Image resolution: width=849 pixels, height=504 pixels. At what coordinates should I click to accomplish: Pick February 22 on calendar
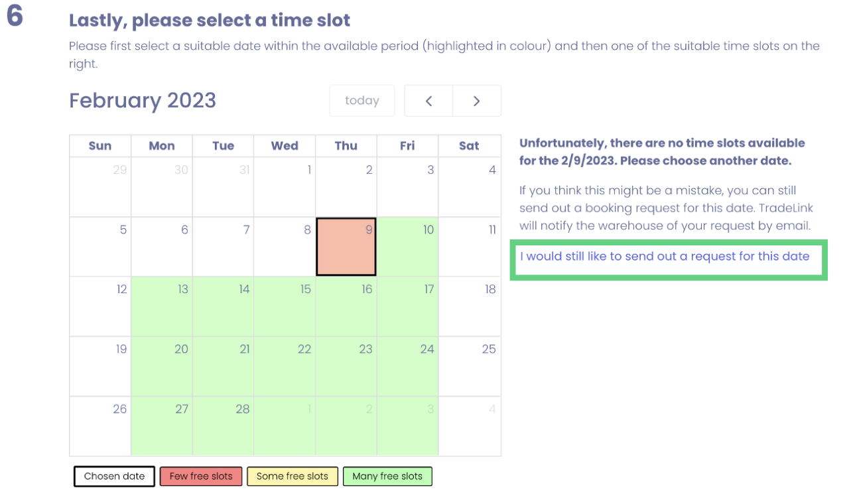click(285, 366)
